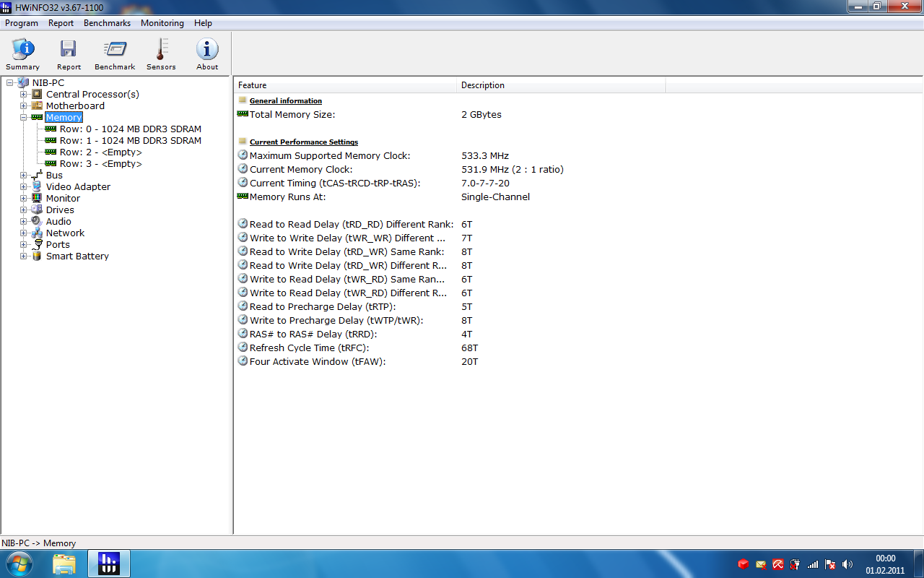Select Row: 2 - <Empty> entry
Viewport: 924px width, 578px height.
[x=101, y=152]
